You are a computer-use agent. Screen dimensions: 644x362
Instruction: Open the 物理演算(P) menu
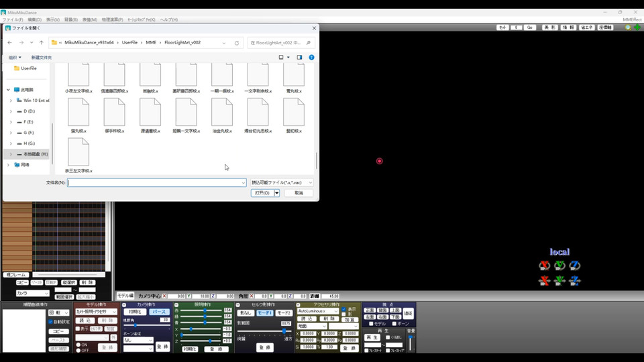click(x=112, y=19)
